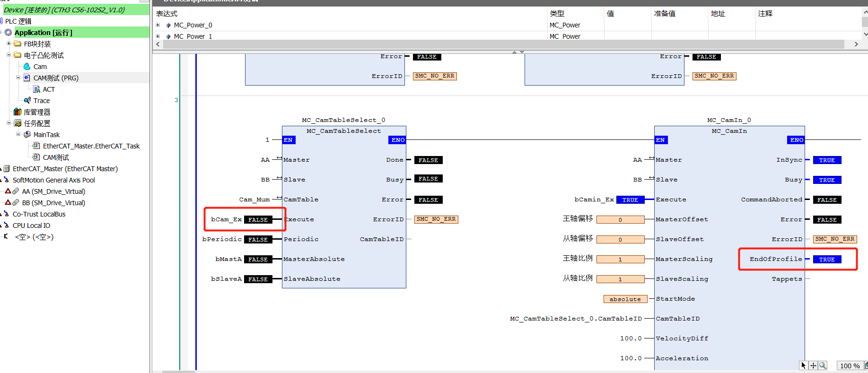Click the 类型 column header
This screenshot has height=373, width=868.
click(557, 14)
